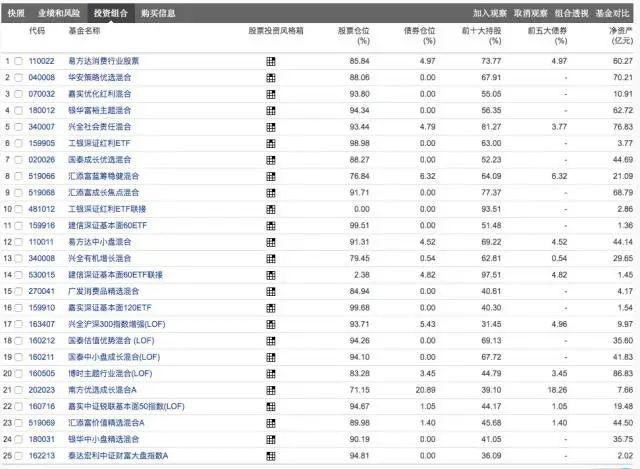Open style box icon for fund 159905
This screenshot has height=469, width=640.
[x=271, y=144]
